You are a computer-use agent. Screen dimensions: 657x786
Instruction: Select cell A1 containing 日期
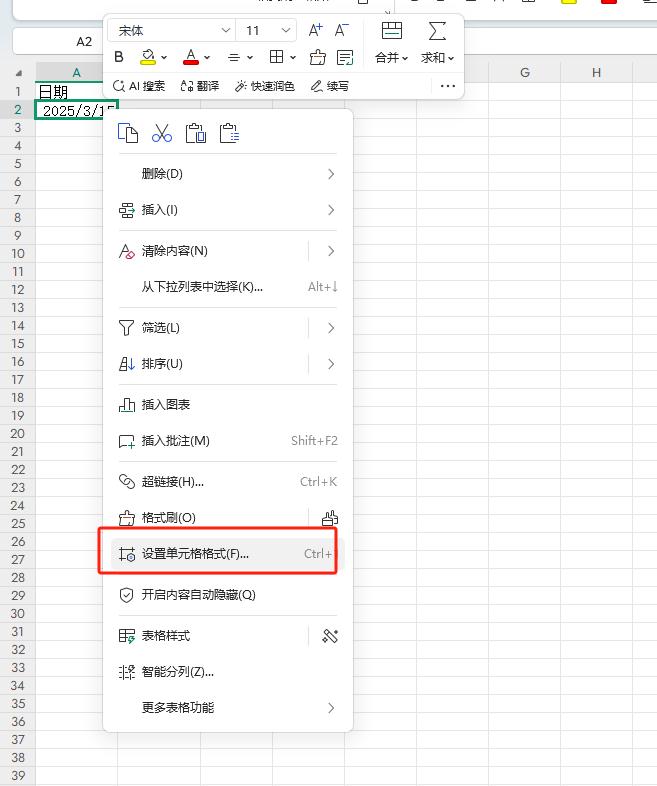click(69, 92)
